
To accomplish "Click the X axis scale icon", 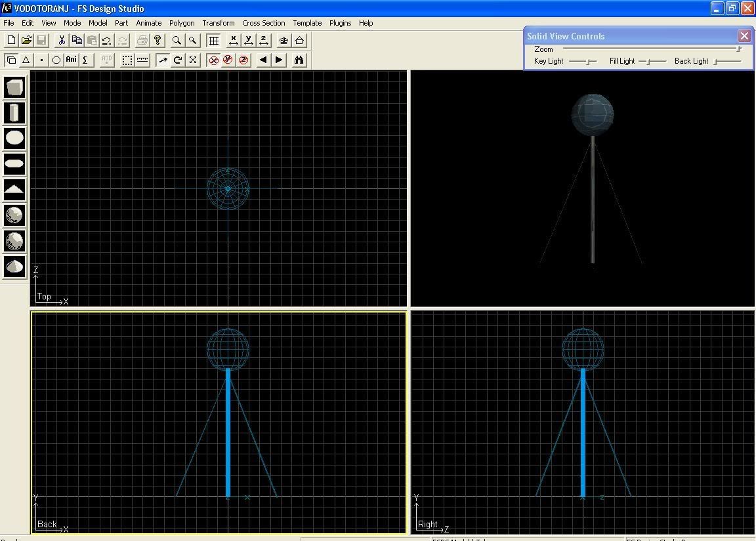I will click(x=234, y=41).
